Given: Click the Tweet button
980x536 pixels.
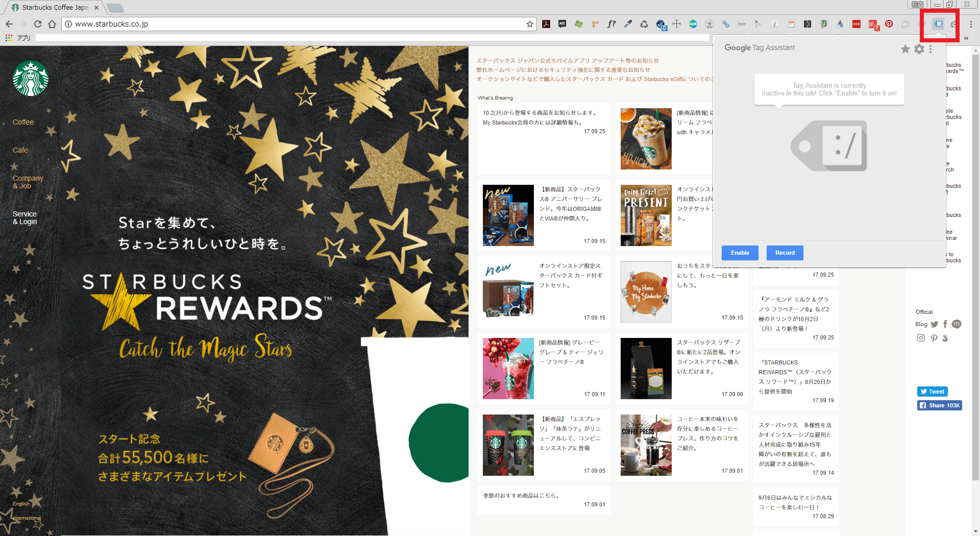Looking at the screenshot, I should click(933, 392).
